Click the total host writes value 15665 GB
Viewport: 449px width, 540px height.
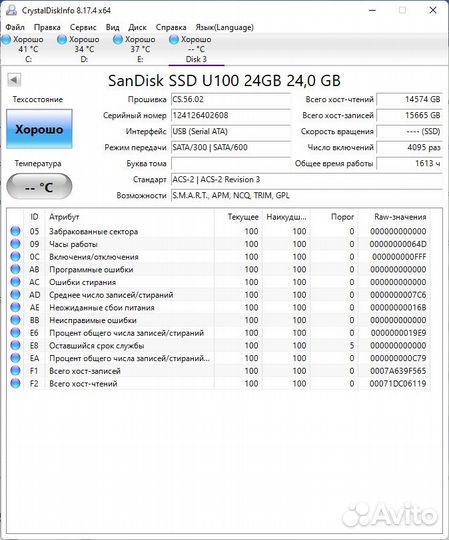tap(409, 115)
